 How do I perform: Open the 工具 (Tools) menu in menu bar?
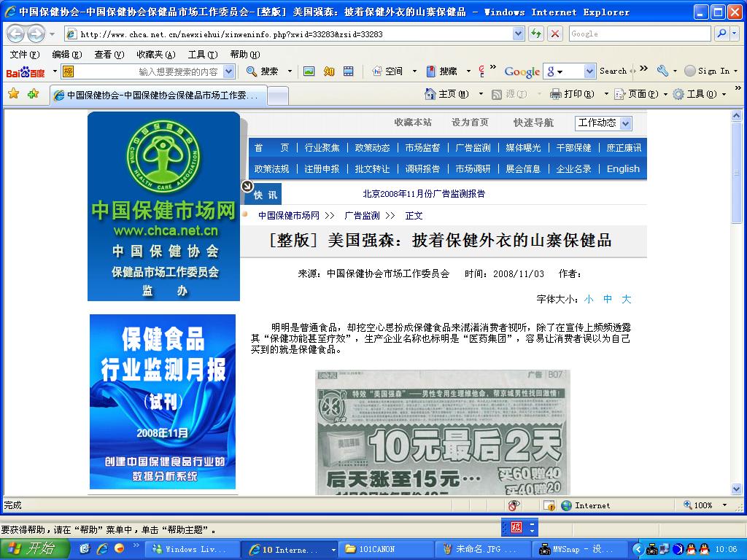(202, 54)
